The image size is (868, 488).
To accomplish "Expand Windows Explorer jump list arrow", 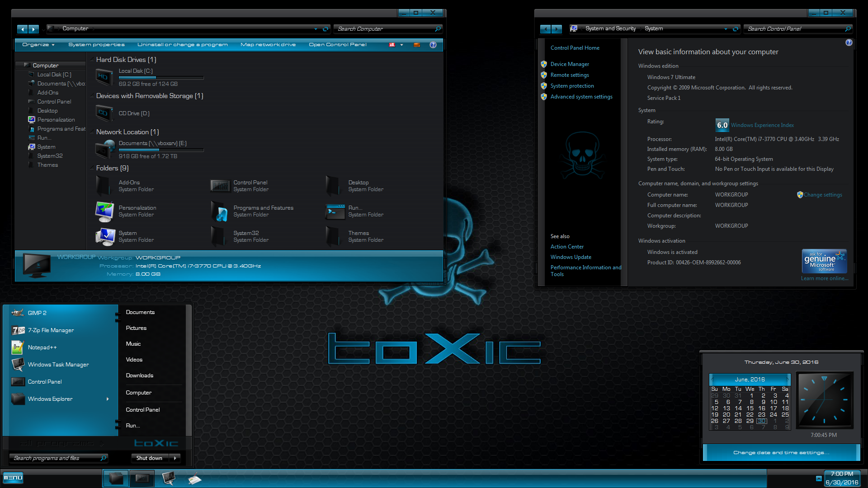I will click(x=108, y=399).
